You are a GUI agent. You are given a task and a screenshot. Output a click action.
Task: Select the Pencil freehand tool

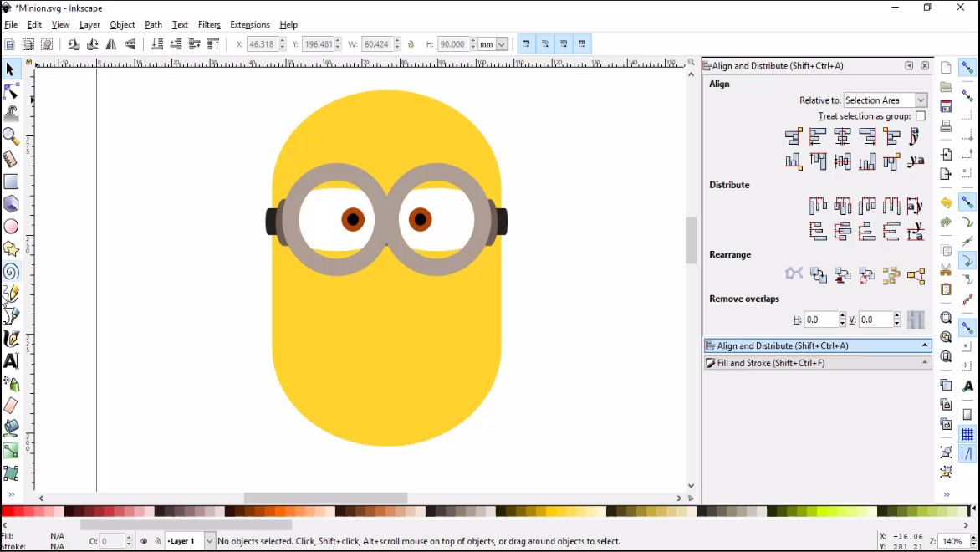(11, 294)
